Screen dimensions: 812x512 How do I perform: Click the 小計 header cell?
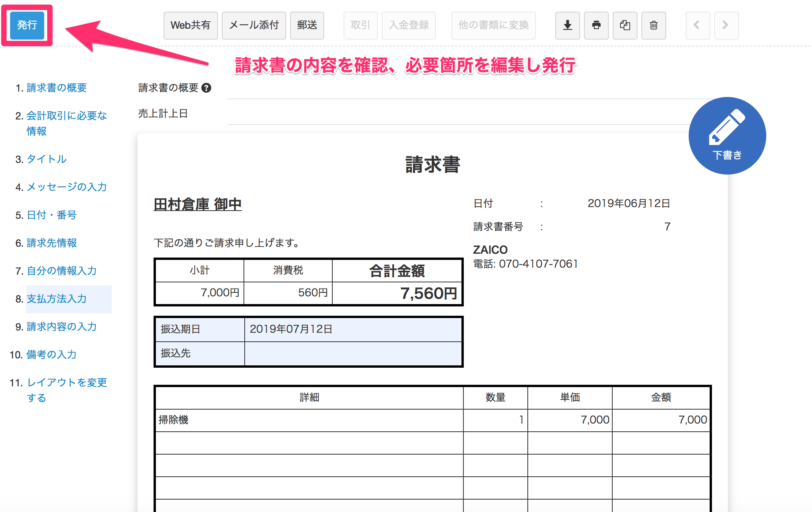pyautogui.click(x=200, y=271)
